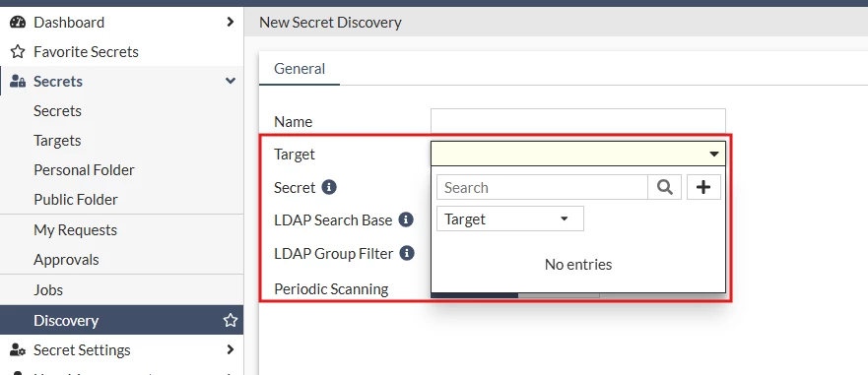Open the Target type filter dropdown

point(509,219)
